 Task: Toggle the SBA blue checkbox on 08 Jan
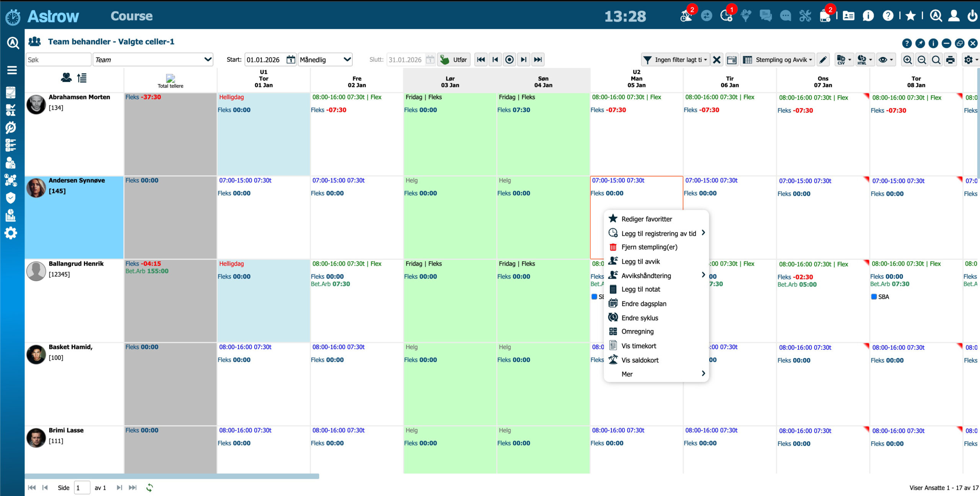click(x=874, y=297)
